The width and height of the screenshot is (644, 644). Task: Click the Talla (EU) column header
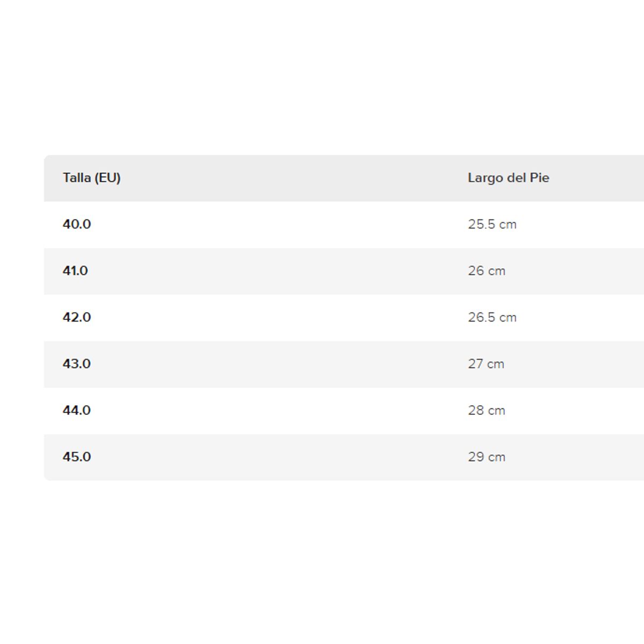92,178
